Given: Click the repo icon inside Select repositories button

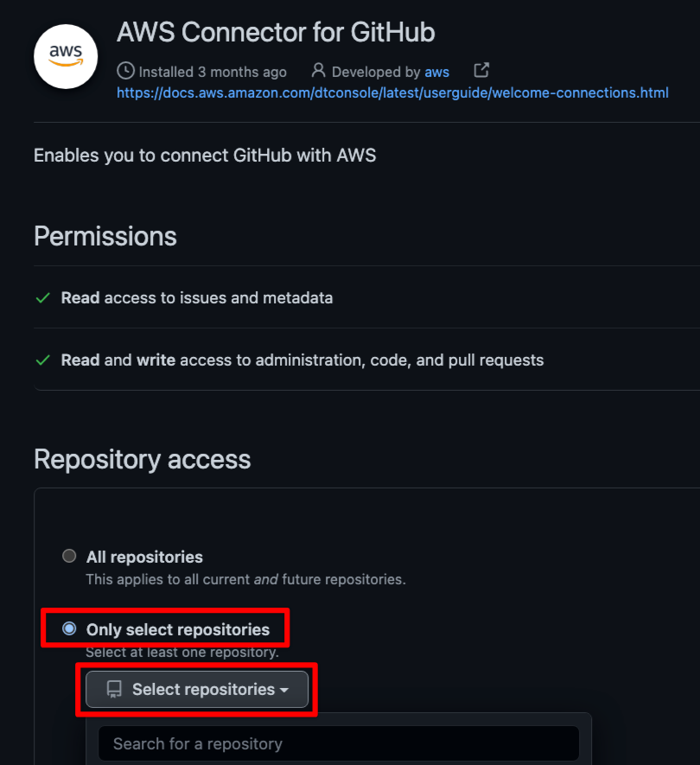Looking at the screenshot, I should click(113, 690).
